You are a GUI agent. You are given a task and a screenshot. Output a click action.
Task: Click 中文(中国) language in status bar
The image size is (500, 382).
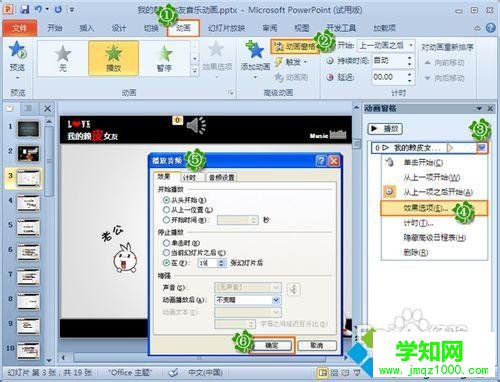tap(205, 372)
